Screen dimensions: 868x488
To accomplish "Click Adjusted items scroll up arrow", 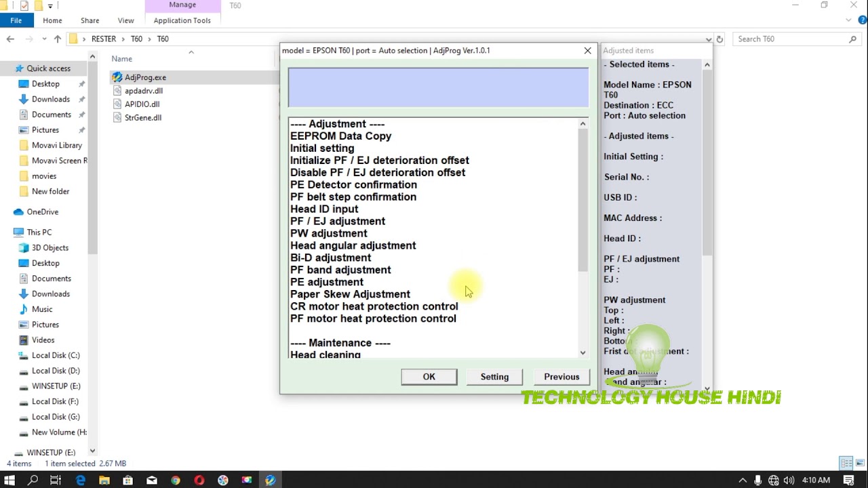I will pos(707,65).
